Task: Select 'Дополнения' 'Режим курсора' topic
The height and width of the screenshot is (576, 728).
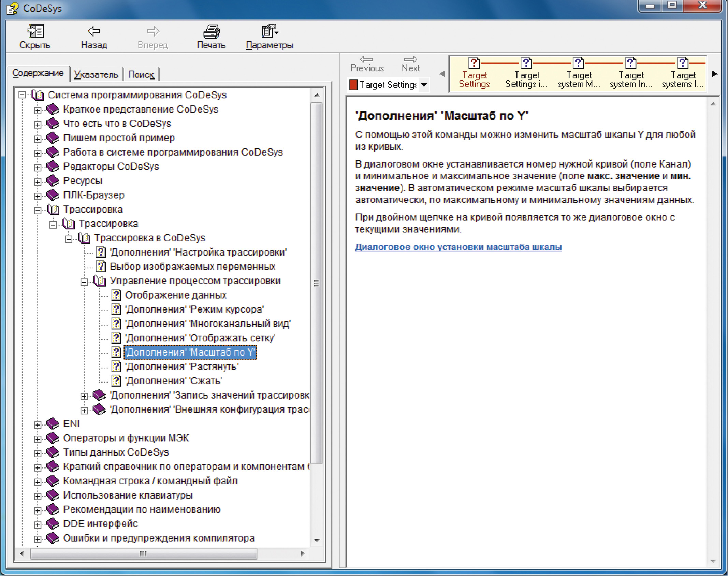Action: (194, 309)
